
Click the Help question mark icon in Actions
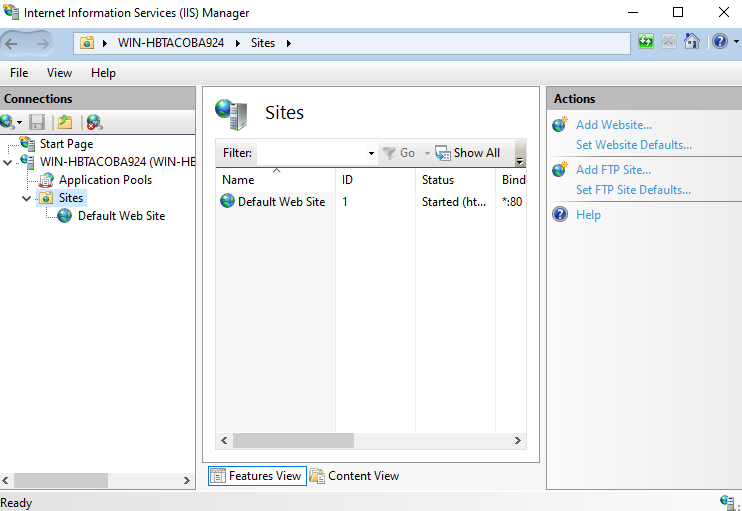(x=560, y=214)
